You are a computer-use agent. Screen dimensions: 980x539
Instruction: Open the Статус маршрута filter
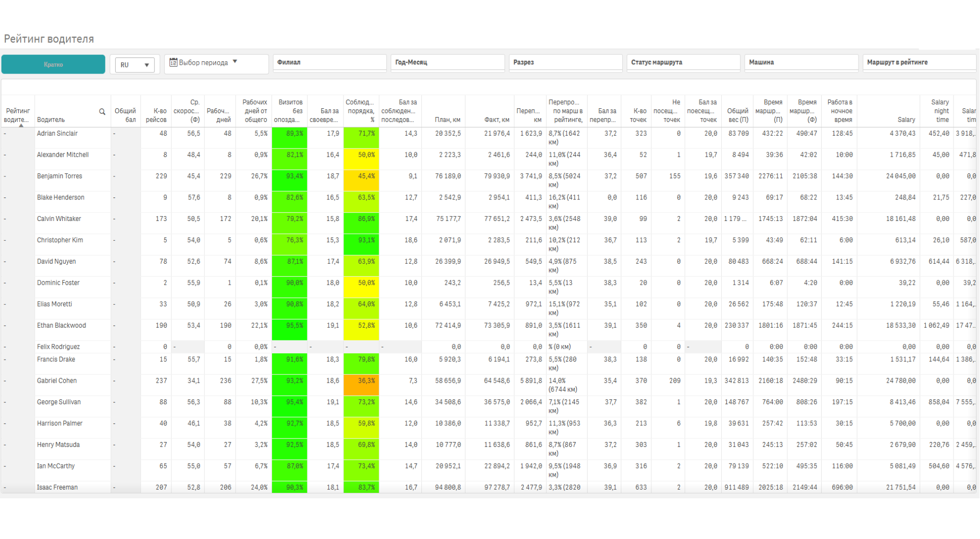coord(684,62)
